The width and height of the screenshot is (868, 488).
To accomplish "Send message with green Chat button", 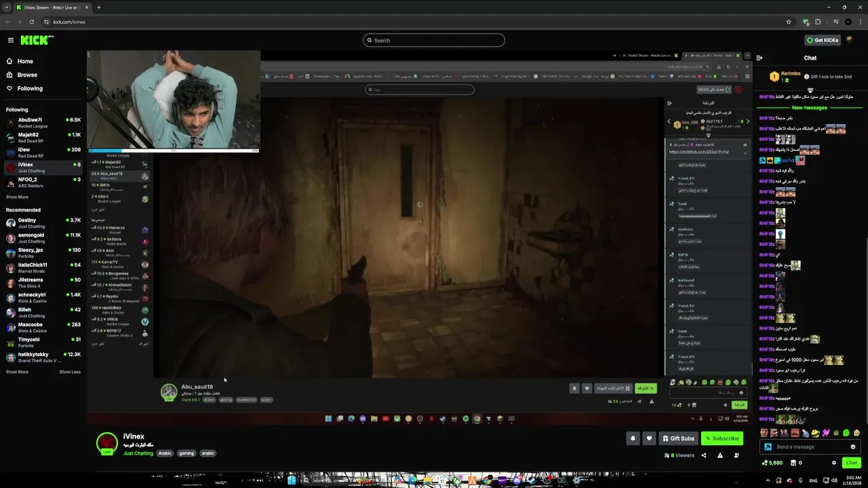I will 852,463.
